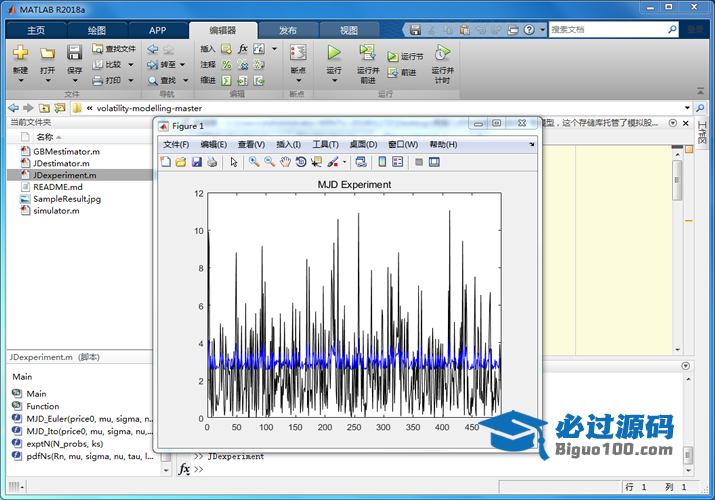Switch to the View (视图) ribbon tab

[349, 31]
